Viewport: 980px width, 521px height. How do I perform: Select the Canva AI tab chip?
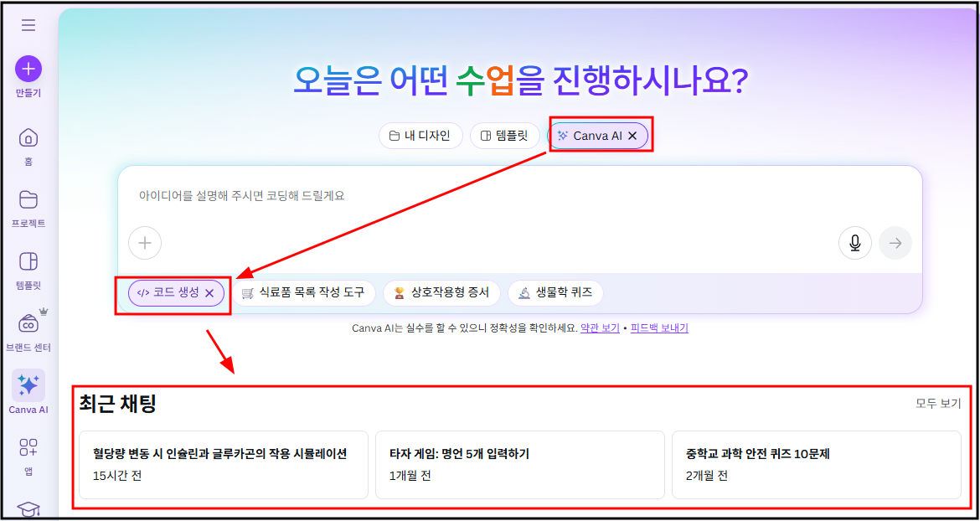(597, 136)
